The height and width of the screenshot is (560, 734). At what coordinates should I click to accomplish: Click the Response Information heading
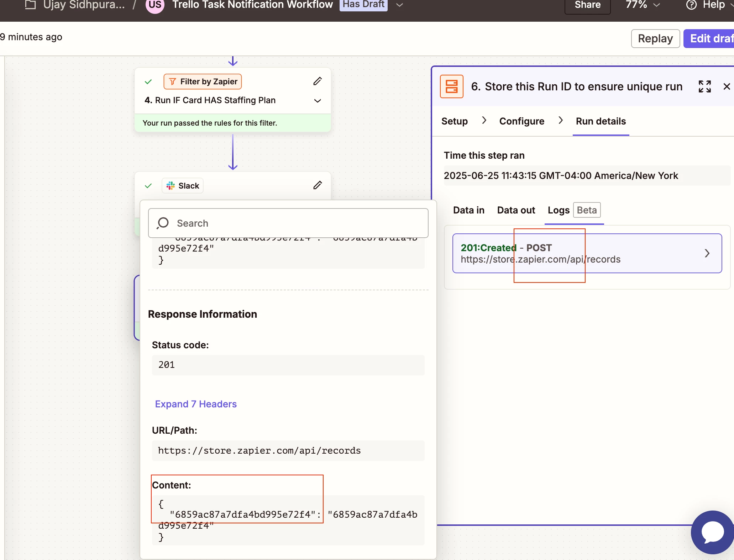point(202,314)
